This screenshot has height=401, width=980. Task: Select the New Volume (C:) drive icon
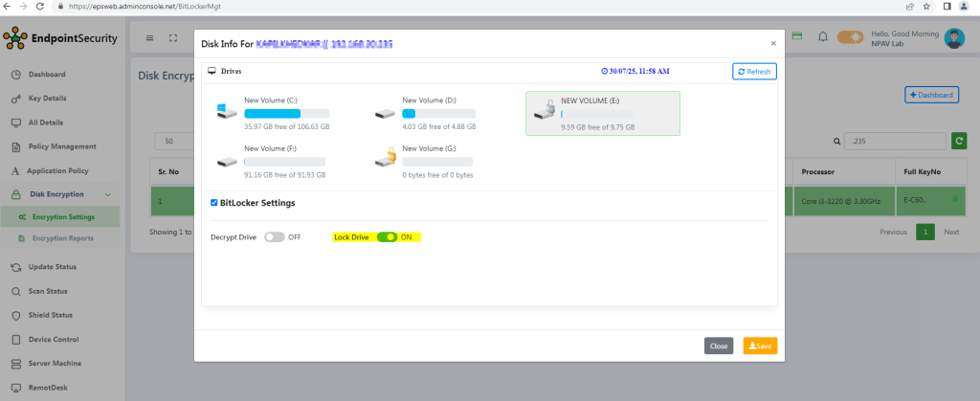click(x=228, y=111)
